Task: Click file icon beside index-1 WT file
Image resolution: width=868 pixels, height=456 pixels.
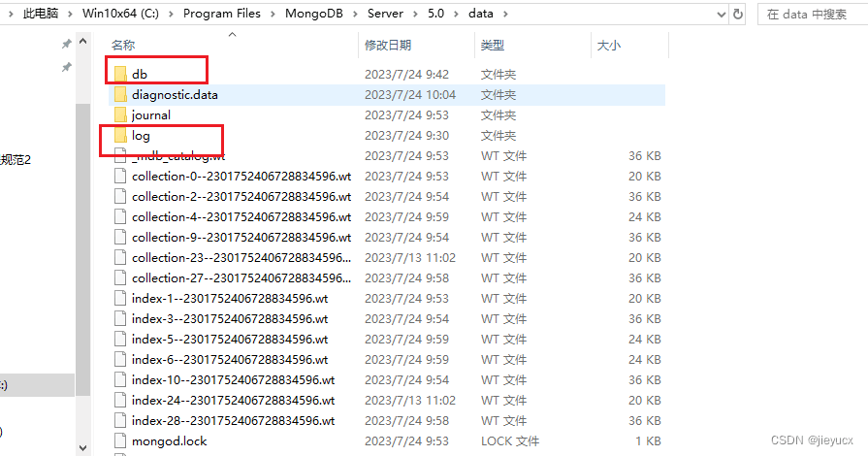Action: coord(120,298)
